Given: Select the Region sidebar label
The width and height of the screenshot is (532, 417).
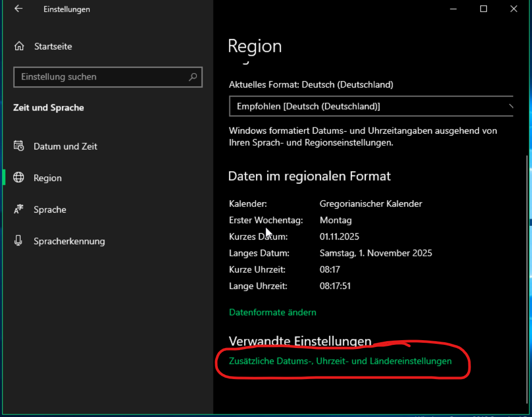Looking at the screenshot, I should point(47,178).
